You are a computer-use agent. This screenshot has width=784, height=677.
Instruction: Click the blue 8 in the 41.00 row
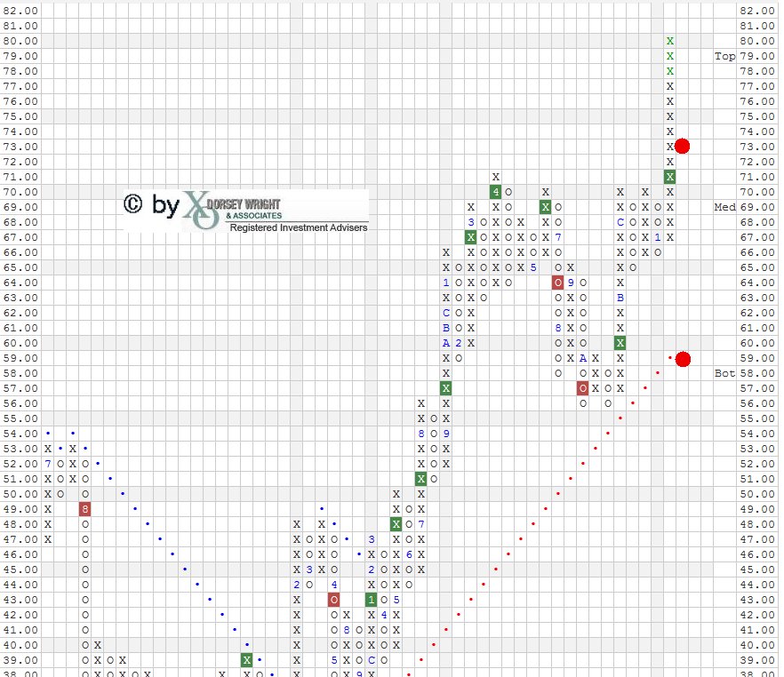[x=347, y=630]
